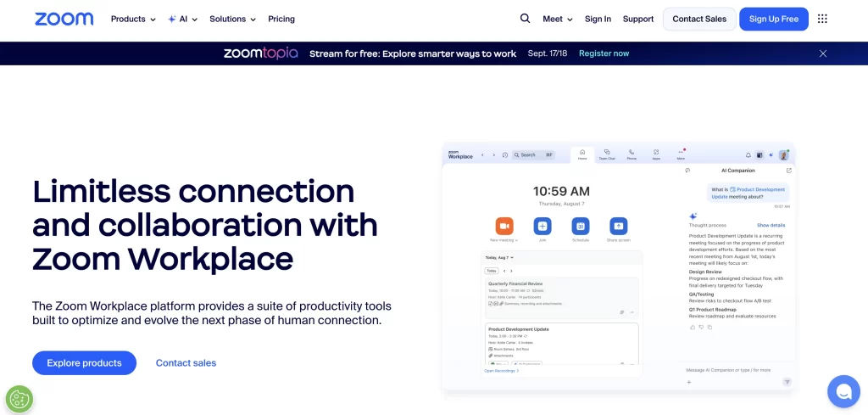Open the site search magnifier icon
The height and width of the screenshot is (415, 868).
[x=525, y=19]
